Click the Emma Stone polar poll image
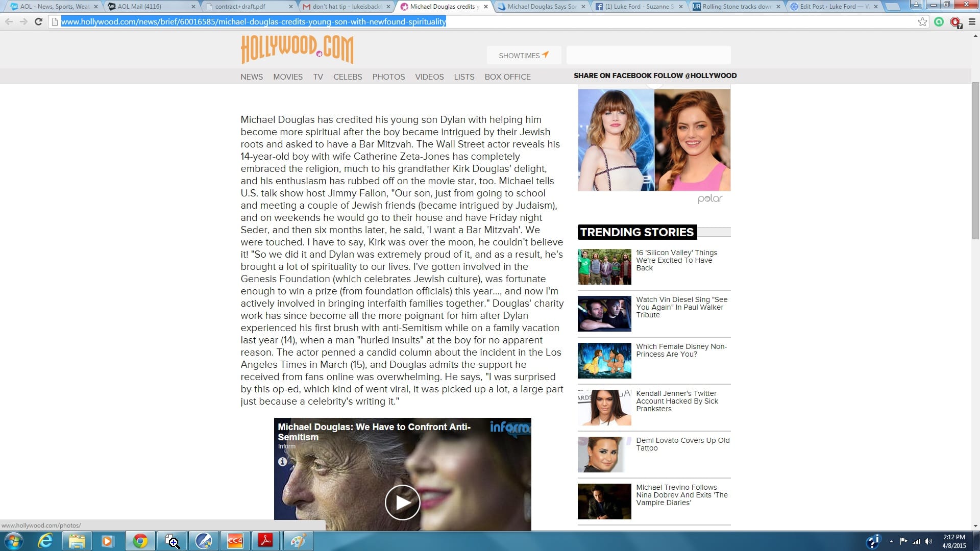980x551 pixels. click(x=654, y=140)
